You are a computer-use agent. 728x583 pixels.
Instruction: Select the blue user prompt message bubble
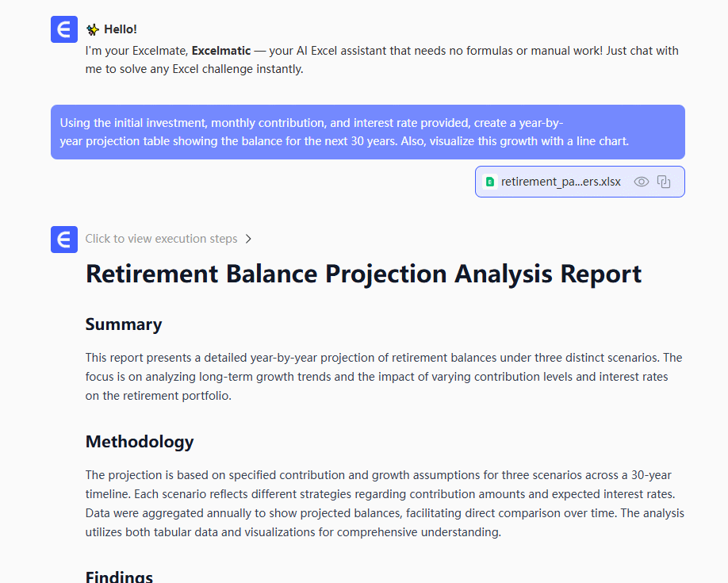pyautogui.click(x=367, y=132)
